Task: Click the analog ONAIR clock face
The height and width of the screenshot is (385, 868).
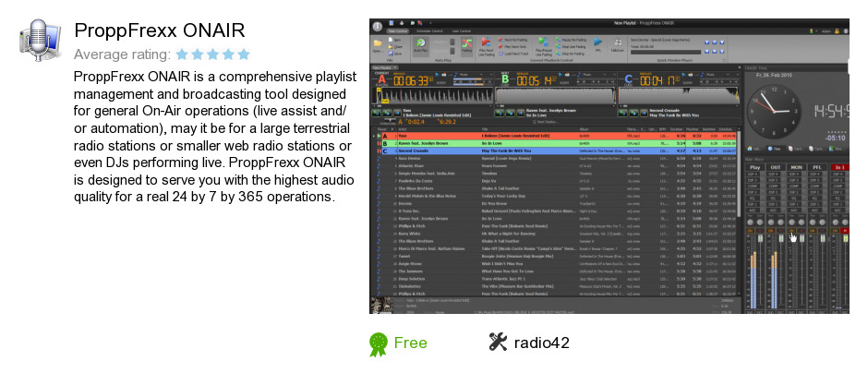Action: [x=773, y=111]
